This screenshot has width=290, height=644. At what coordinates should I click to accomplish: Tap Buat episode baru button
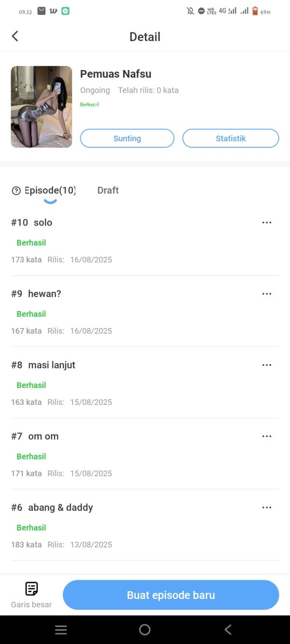coord(171,595)
